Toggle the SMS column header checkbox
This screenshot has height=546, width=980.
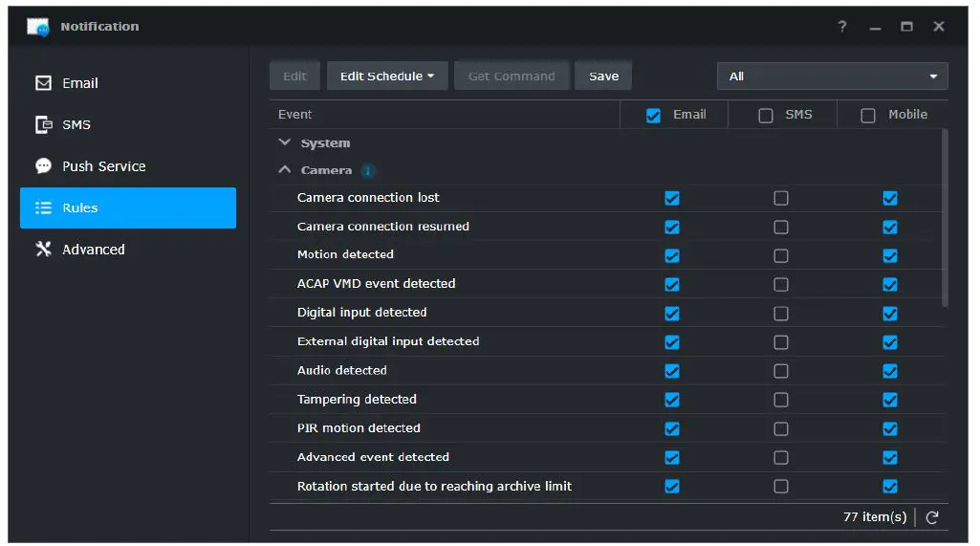click(766, 116)
